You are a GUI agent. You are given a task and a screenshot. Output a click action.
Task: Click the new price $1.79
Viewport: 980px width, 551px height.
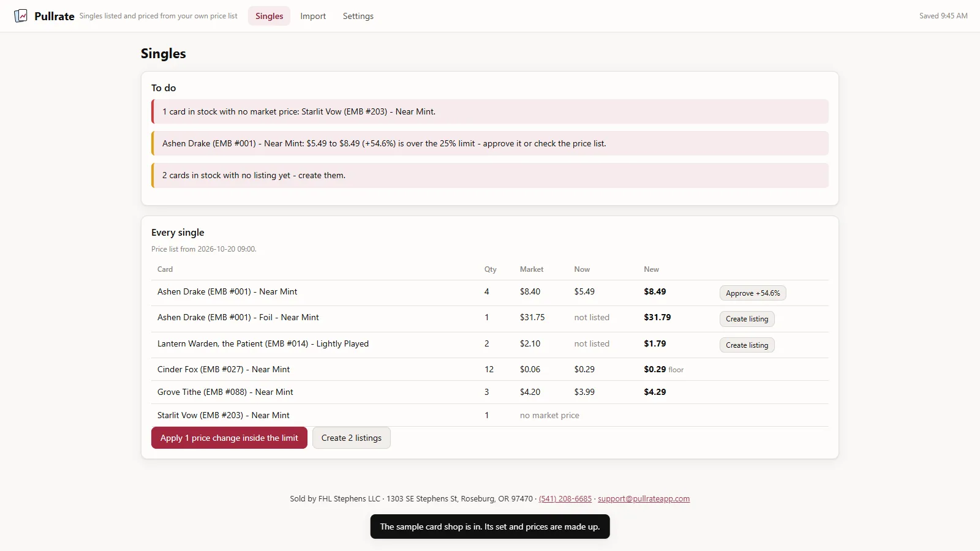pyautogui.click(x=655, y=343)
